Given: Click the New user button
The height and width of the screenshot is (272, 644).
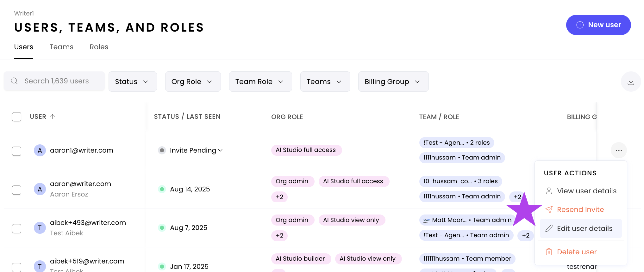Looking at the screenshot, I should 598,25.
